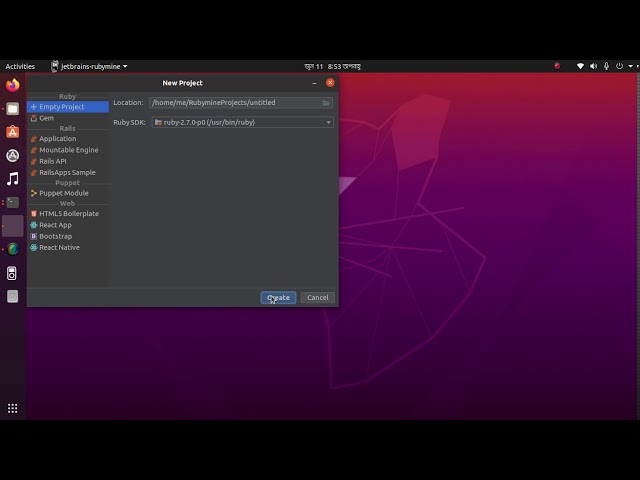Viewport: 640px width, 480px height.
Task: Select the Empty Project template
Action: point(68,107)
